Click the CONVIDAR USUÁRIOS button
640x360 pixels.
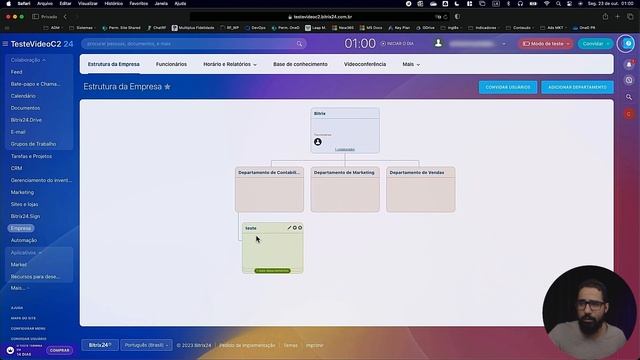[508, 87]
